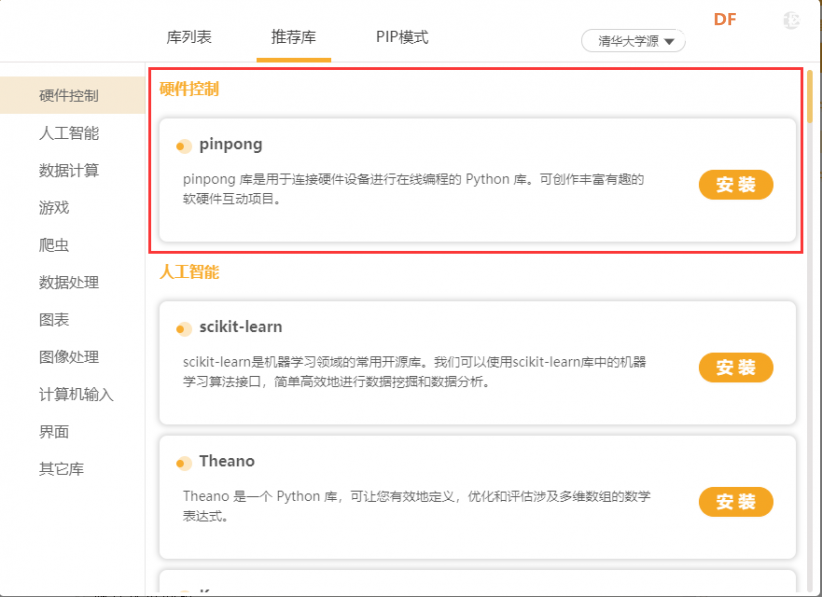Switch to the 库列表 tab
Screen dimensions: 822x597
tap(189, 37)
